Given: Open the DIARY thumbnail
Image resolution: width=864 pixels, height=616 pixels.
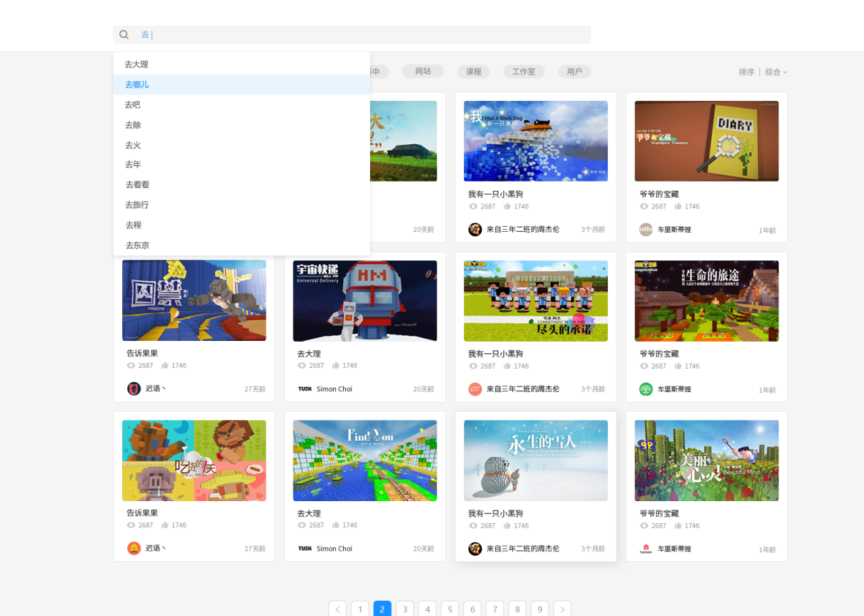Looking at the screenshot, I should pos(707,141).
